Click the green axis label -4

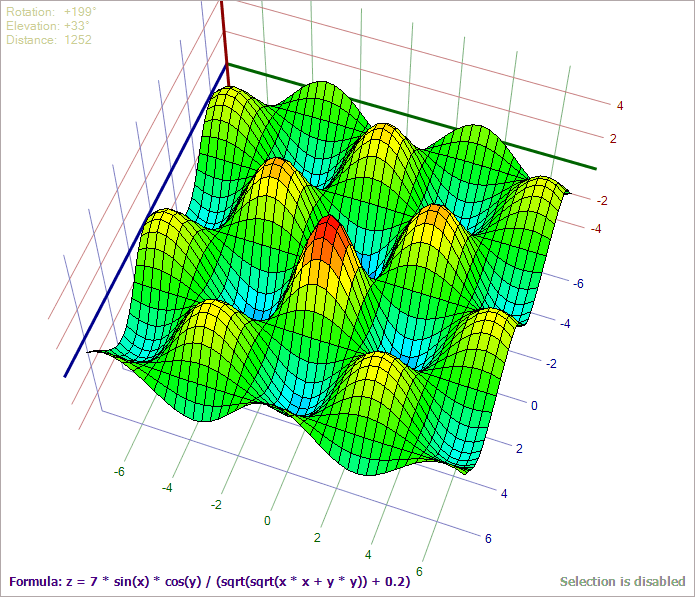point(167,488)
